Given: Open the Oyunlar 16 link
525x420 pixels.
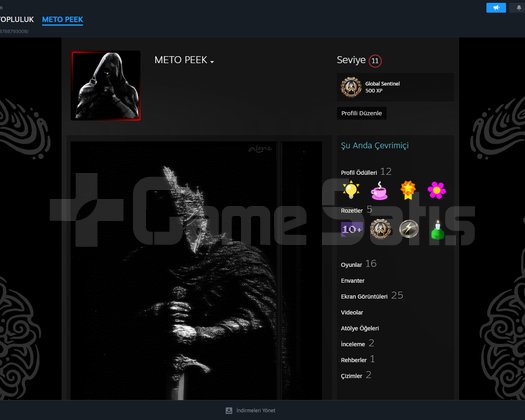Looking at the screenshot, I should [x=359, y=264].
